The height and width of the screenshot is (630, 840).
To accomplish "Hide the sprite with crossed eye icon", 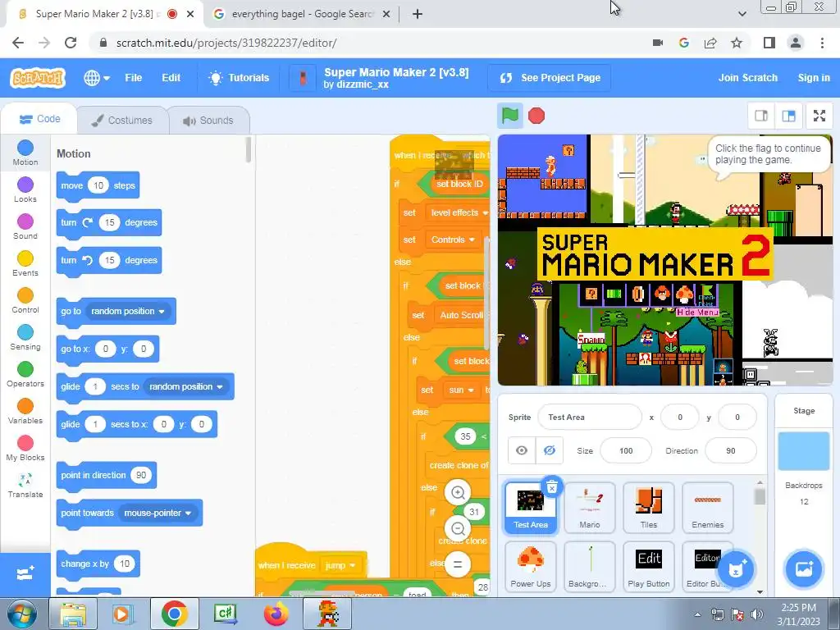I will [549, 450].
